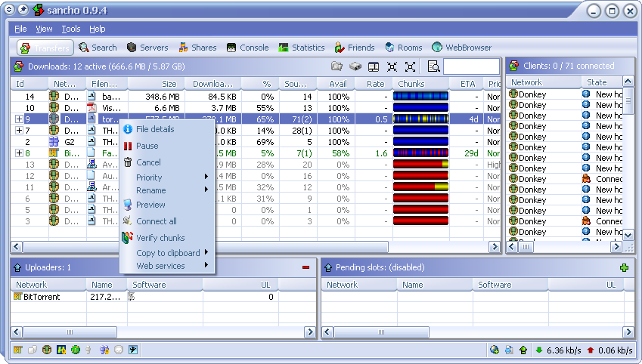Image resolution: width=642 pixels, height=364 pixels.
Task: Open the Copy to clipboard submenu
Action: click(168, 253)
